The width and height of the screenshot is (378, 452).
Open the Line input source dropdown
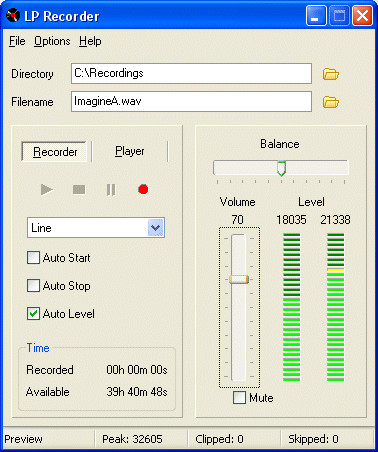pos(156,228)
